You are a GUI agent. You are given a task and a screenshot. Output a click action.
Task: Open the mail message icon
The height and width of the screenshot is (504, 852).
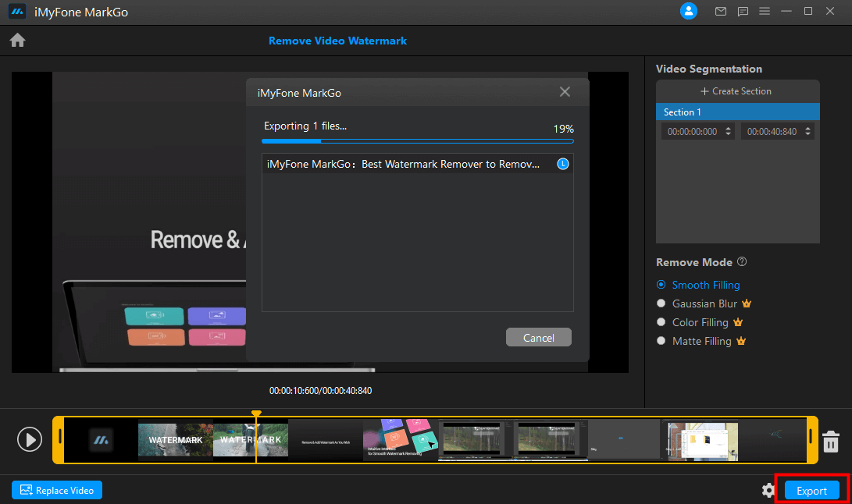721,11
